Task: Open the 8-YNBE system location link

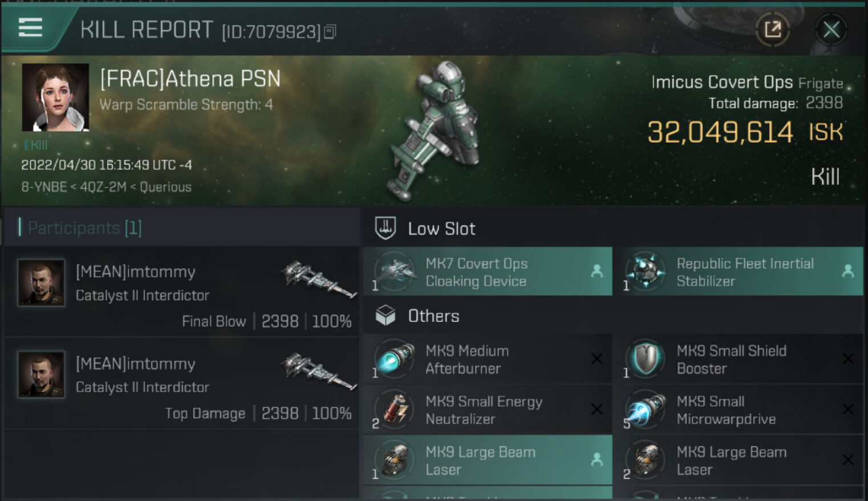Action: pyautogui.click(x=44, y=187)
